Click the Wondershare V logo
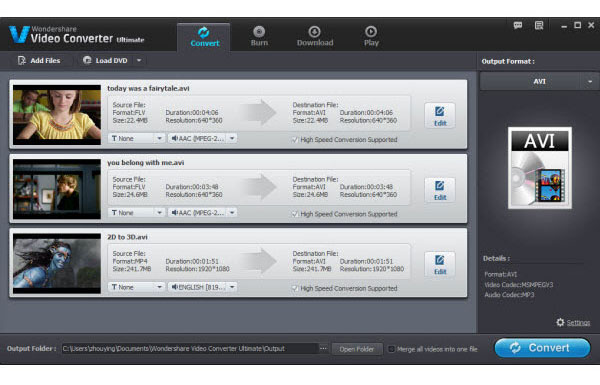600x385 pixels. click(x=19, y=34)
